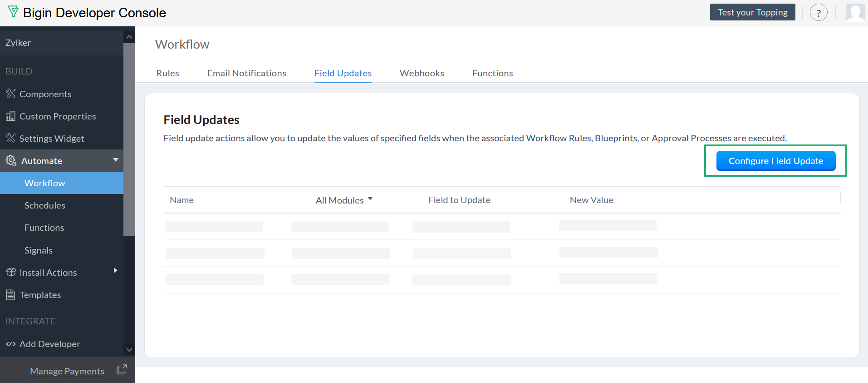Switch to the Email Notifications tab
The height and width of the screenshot is (383, 868).
coord(246,73)
